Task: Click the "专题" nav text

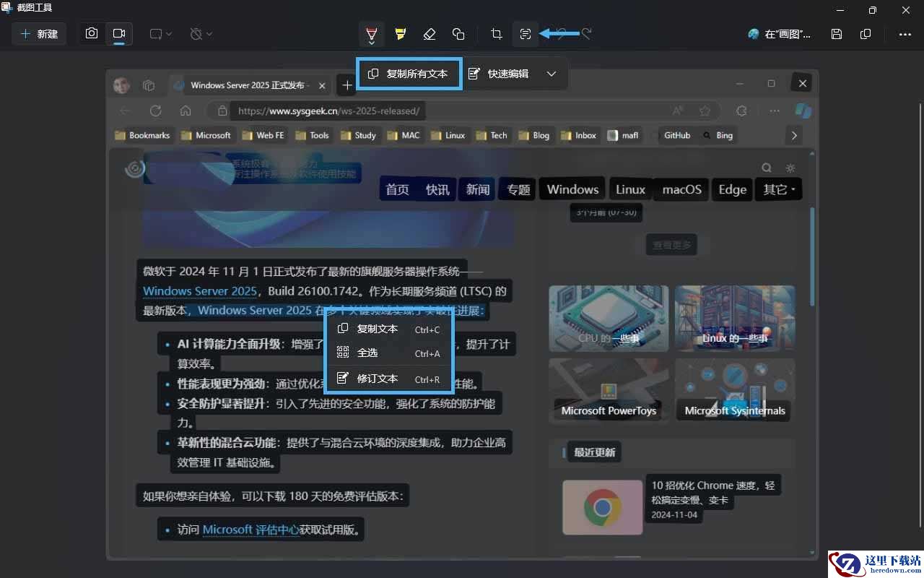Action: [518, 190]
